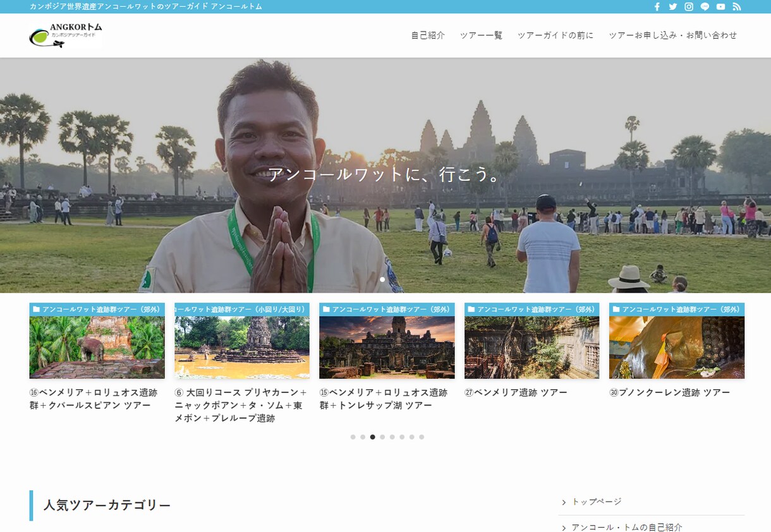
Task: Click the top bar site description text
Action: pos(146,6)
